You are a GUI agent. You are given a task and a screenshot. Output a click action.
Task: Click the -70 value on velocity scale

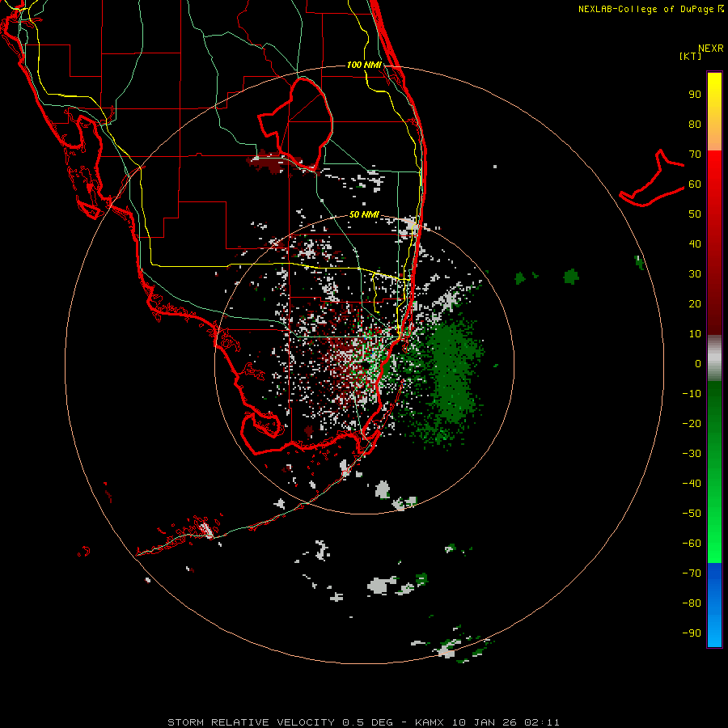[692, 574]
